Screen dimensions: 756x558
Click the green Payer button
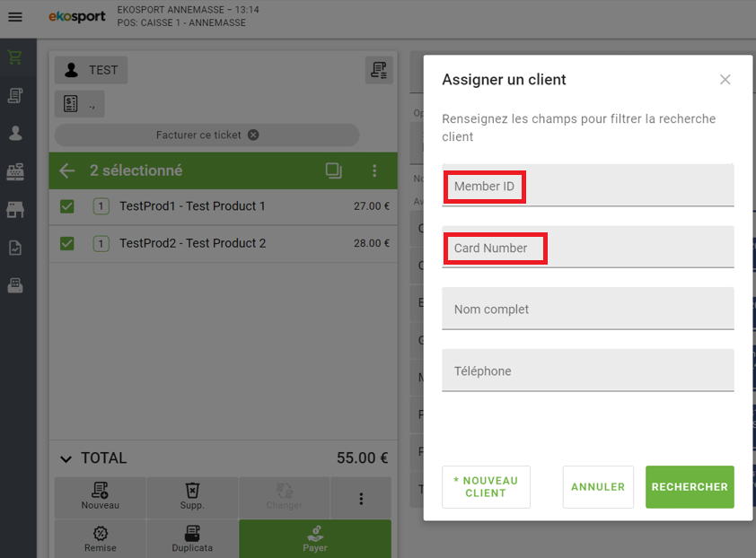[315, 539]
